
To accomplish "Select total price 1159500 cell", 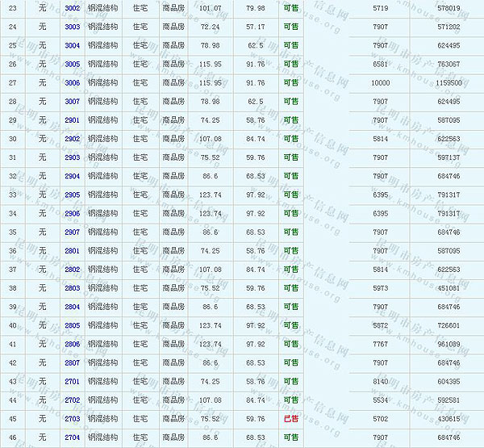I will (x=448, y=83).
